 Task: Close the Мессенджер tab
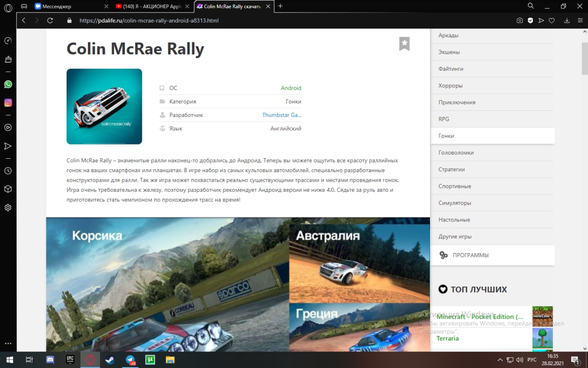pyautogui.click(x=106, y=6)
